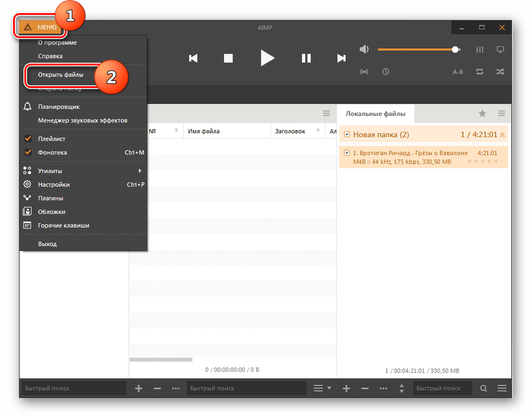Open the № column filter icon
The image size is (532, 417).
(x=176, y=131)
